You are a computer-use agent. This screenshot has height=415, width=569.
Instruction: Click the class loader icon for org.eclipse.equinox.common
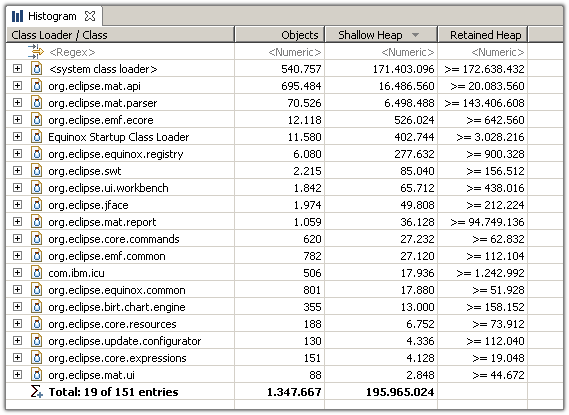[x=36, y=290]
